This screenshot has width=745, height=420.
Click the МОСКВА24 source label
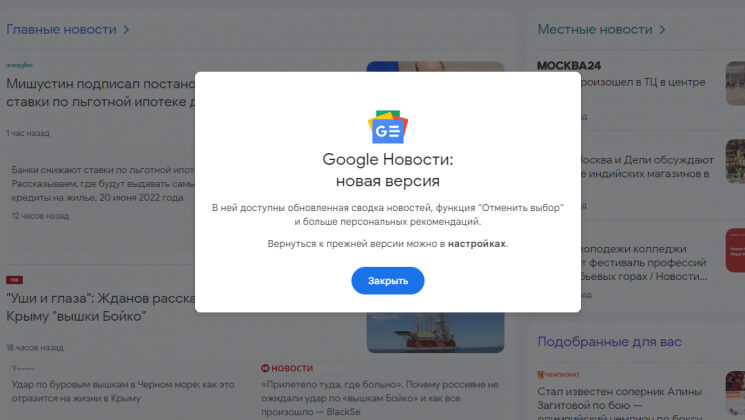click(x=569, y=66)
